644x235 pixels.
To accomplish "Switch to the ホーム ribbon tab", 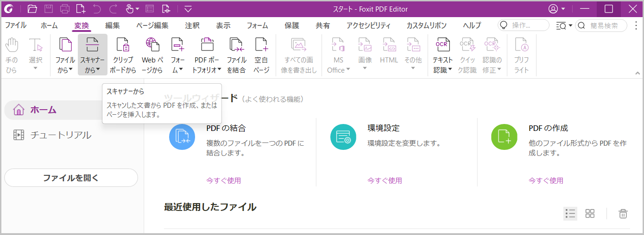I will point(49,25).
